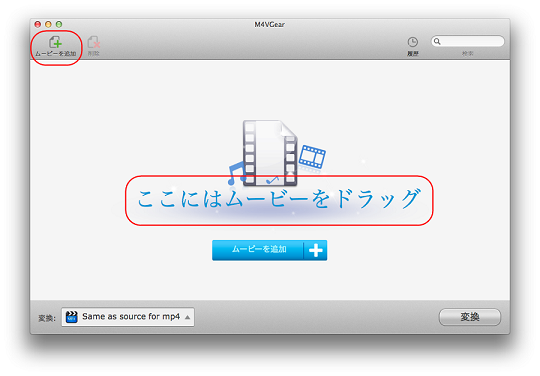540x376 pixels.
Task: Click the ここにはムービーをドラッグ drop area text
Action: (279, 199)
